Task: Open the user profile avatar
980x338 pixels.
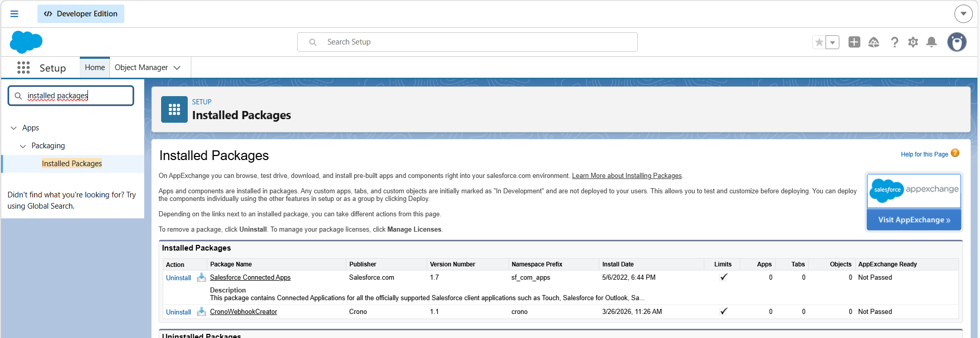Action: click(x=956, y=42)
